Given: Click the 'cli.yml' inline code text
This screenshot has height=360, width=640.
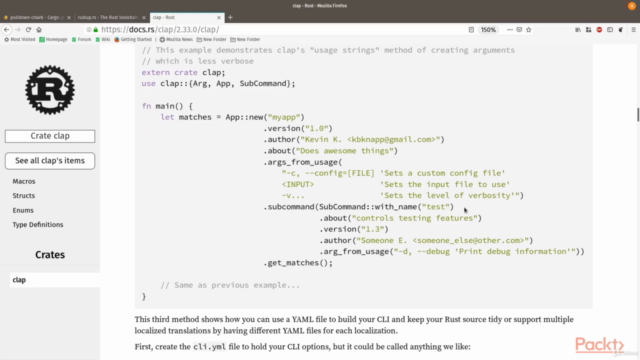Looking at the screenshot, I should coord(209,347).
